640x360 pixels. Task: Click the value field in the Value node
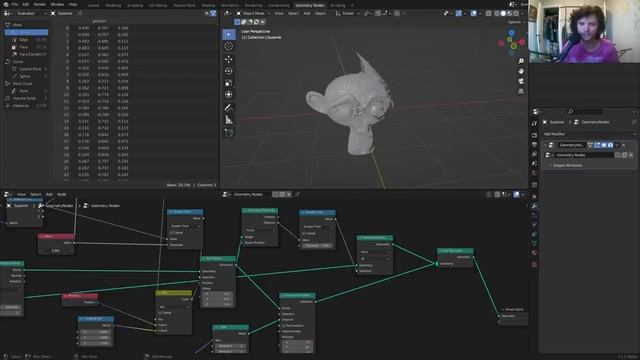56,251
